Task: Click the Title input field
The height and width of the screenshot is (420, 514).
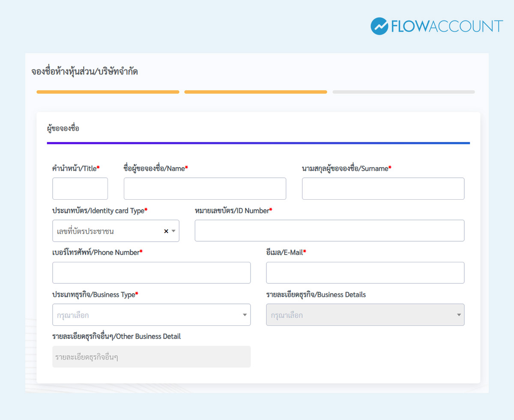Action: (x=80, y=189)
